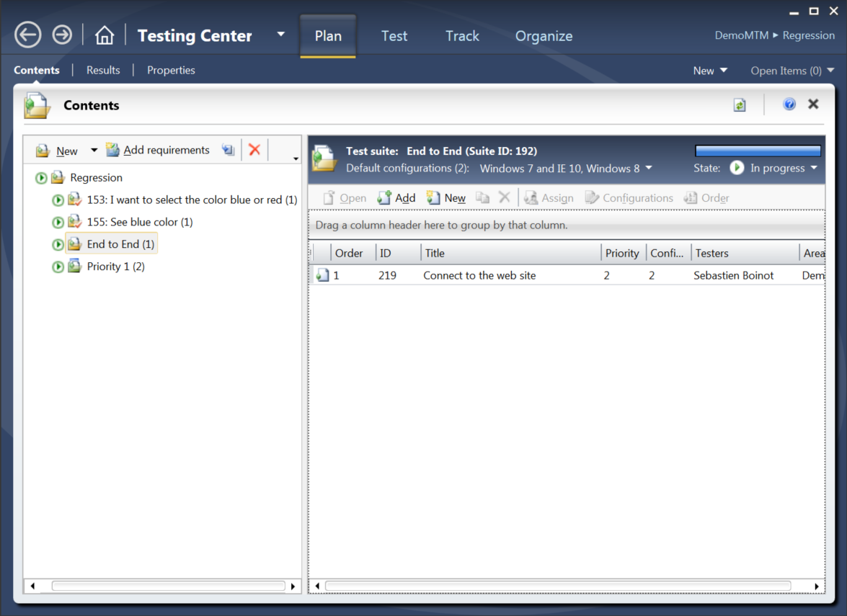
Task: Click the Home icon in the navigation bar
Action: 104,34
